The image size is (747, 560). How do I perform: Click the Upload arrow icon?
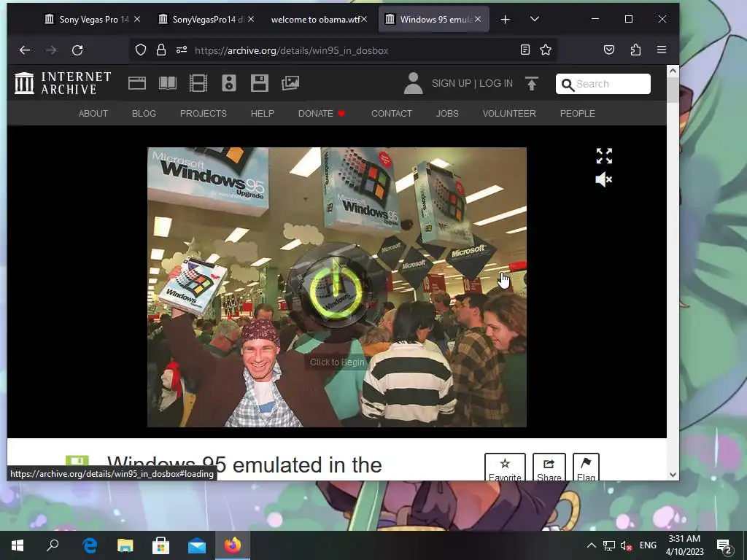pos(532,83)
